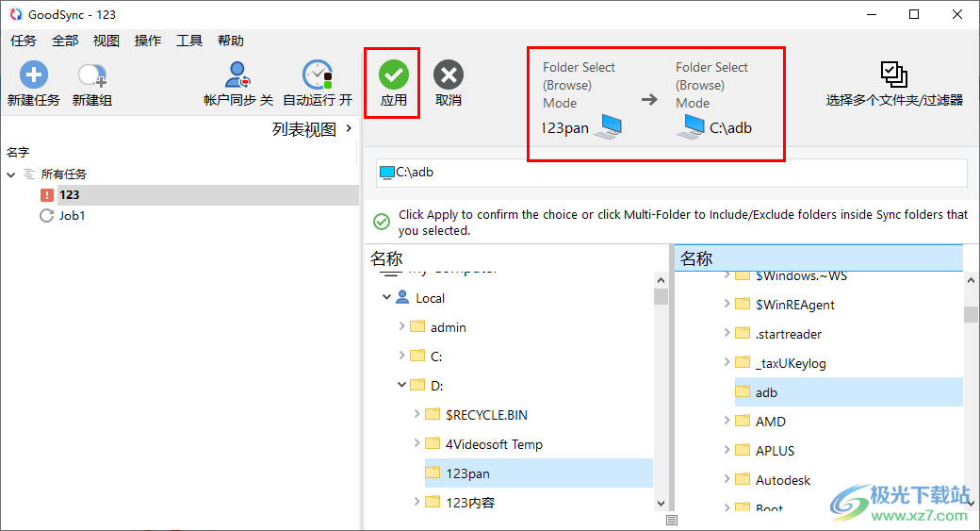Viewport: 980px width, 531px height.
Task: Click the admin folder icon
Action: [417, 326]
